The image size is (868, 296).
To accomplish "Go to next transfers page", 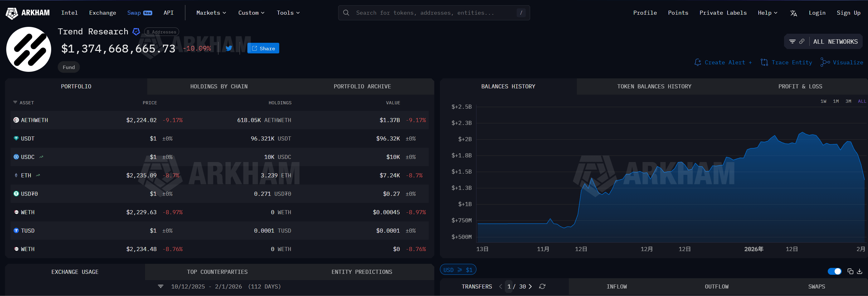I will pos(530,286).
